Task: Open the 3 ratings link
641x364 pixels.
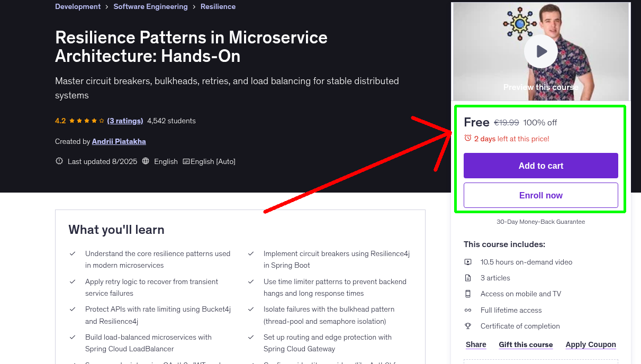Action: (125, 121)
